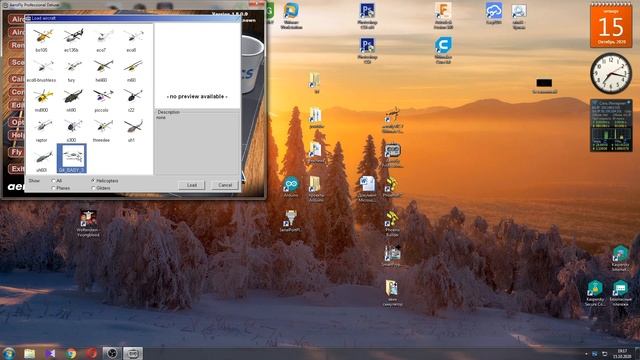Select the ec135b helicopter thumbnail

point(72,40)
